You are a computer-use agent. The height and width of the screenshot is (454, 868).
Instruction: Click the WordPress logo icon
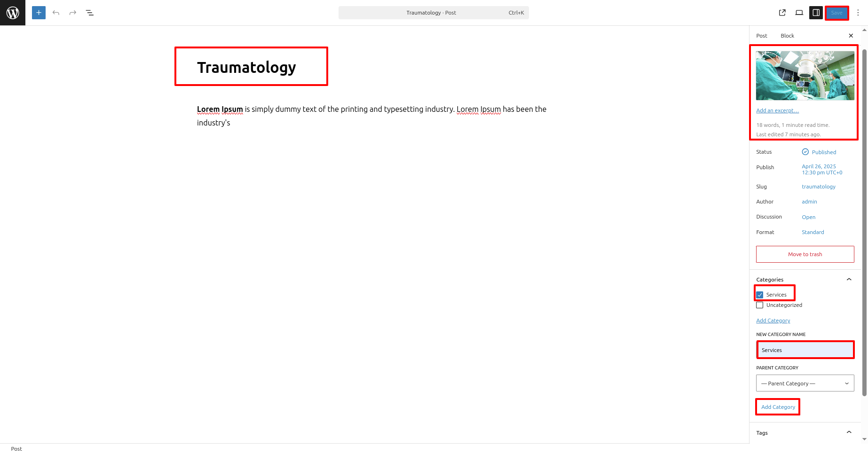click(x=13, y=13)
